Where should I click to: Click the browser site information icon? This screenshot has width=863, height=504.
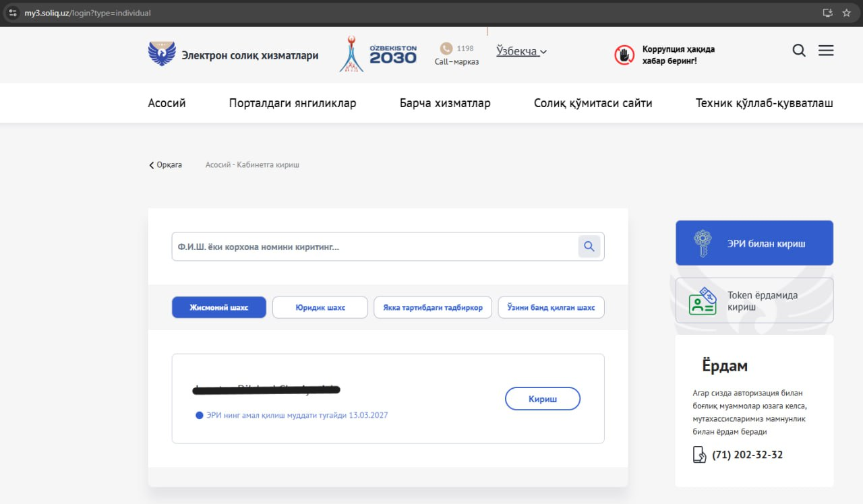(12, 13)
